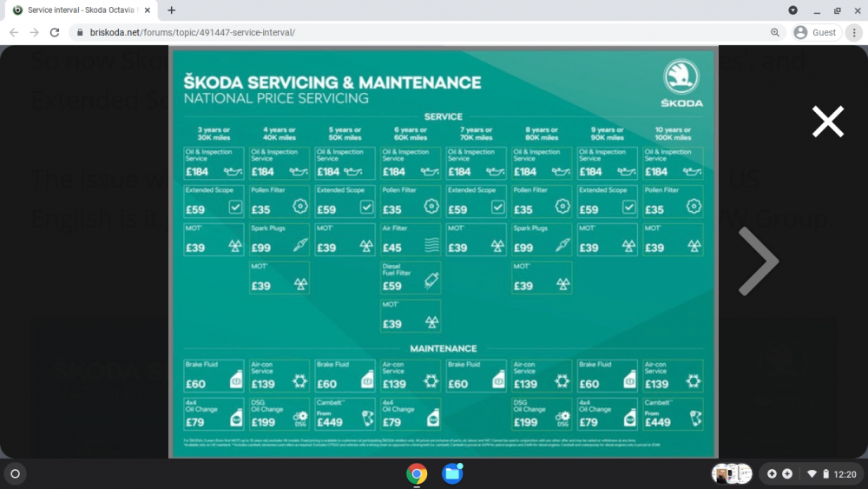Click the ŠKODA SERVICING & MAINTENANCE heading

click(x=332, y=83)
